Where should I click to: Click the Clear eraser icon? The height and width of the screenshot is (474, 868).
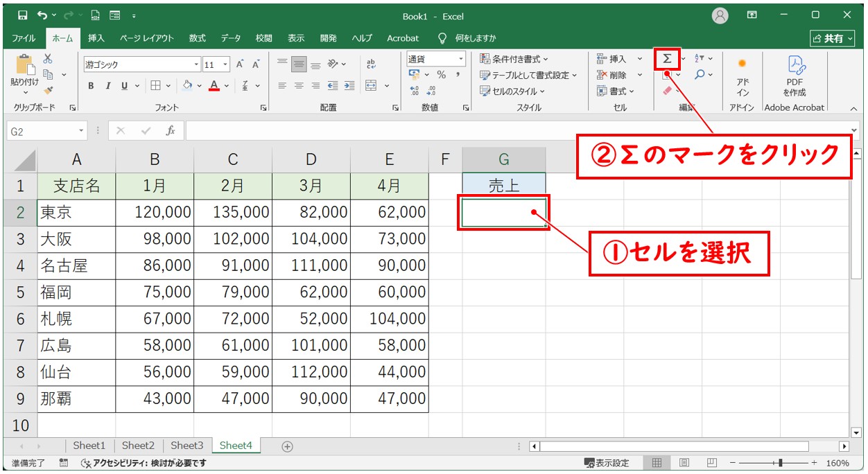(x=668, y=90)
